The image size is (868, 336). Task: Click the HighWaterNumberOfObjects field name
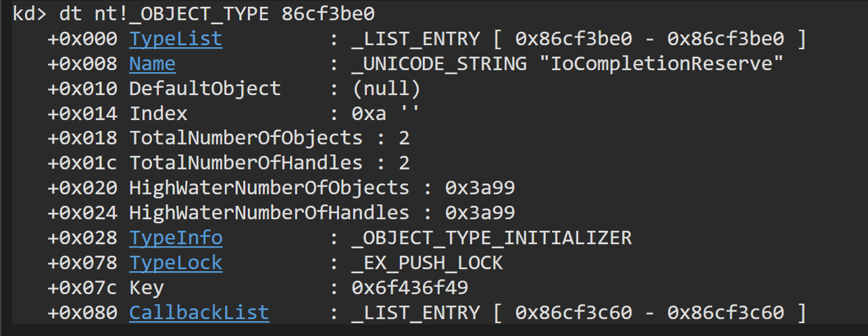269,188
